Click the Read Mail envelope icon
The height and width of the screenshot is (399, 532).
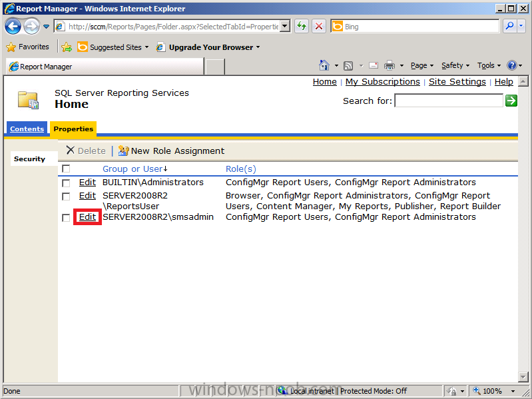[374, 65]
